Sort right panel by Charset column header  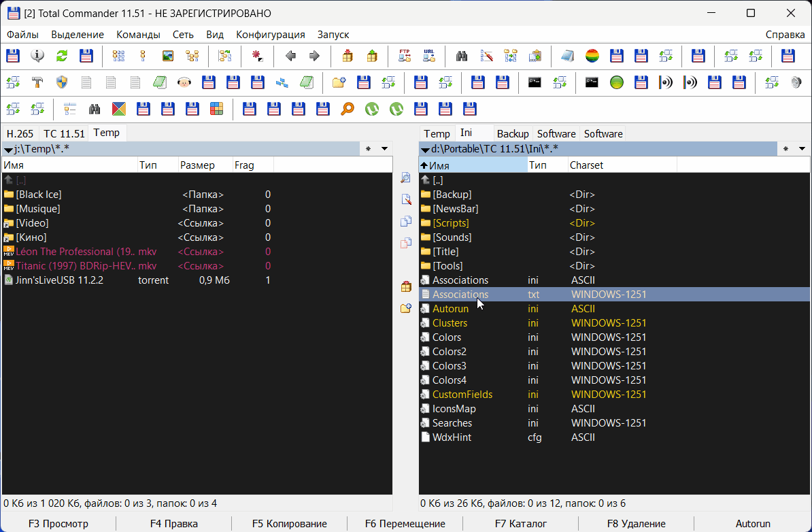pyautogui.click(x=586, y=165)
